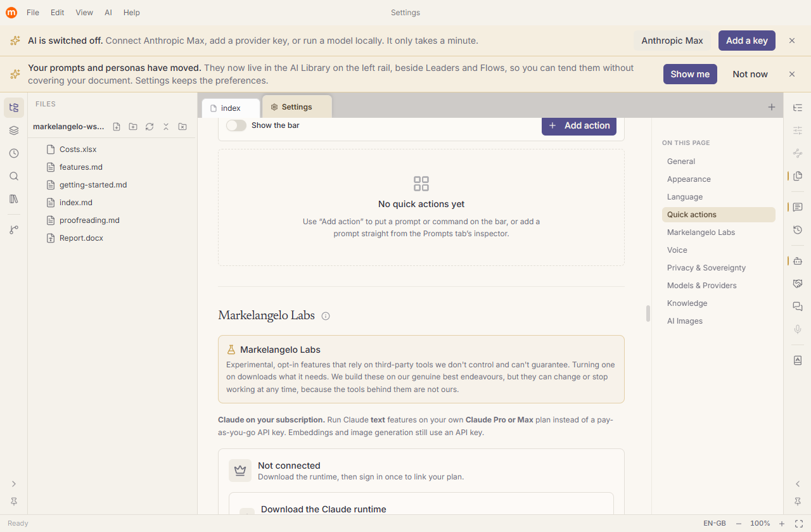
Task: Jump to Markelangelo Labs section link
Action: [718, 232]
